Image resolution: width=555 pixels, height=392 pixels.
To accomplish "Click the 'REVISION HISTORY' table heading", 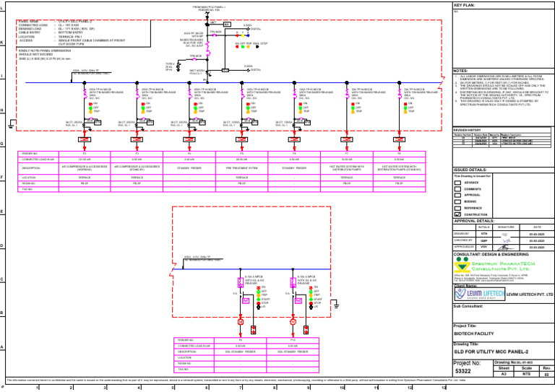I will [468, 131].
